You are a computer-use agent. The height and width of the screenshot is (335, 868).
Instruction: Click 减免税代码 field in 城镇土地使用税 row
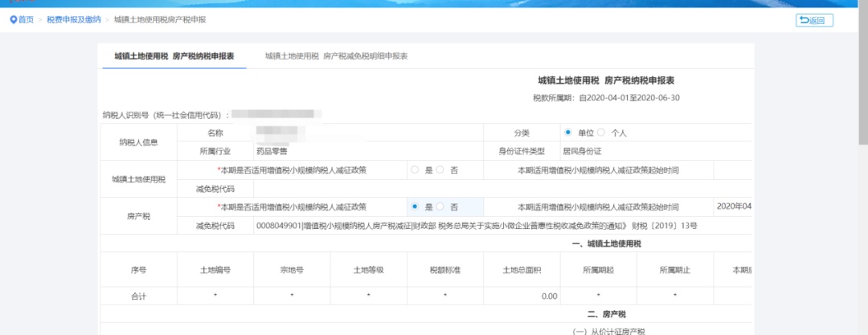482,189
